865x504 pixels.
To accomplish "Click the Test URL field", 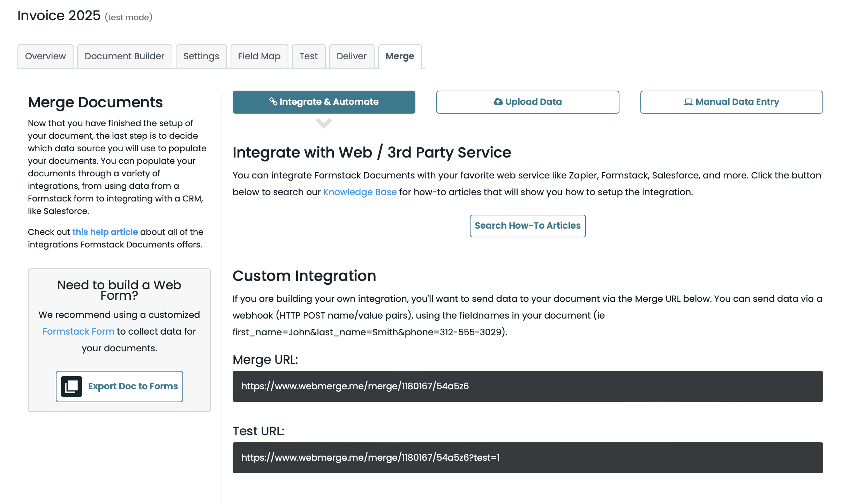I will (x=527, y=458).
